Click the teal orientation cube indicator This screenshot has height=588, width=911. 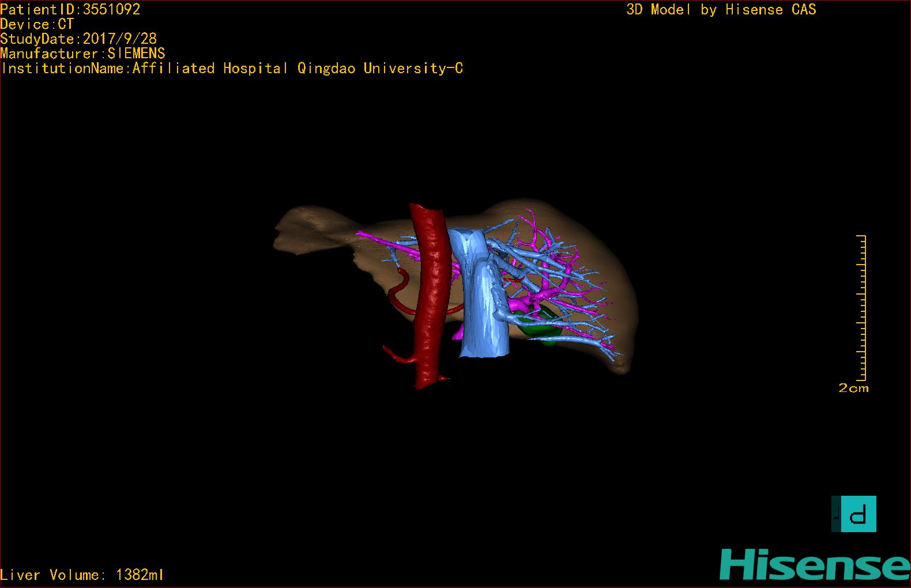pos(854,514)
